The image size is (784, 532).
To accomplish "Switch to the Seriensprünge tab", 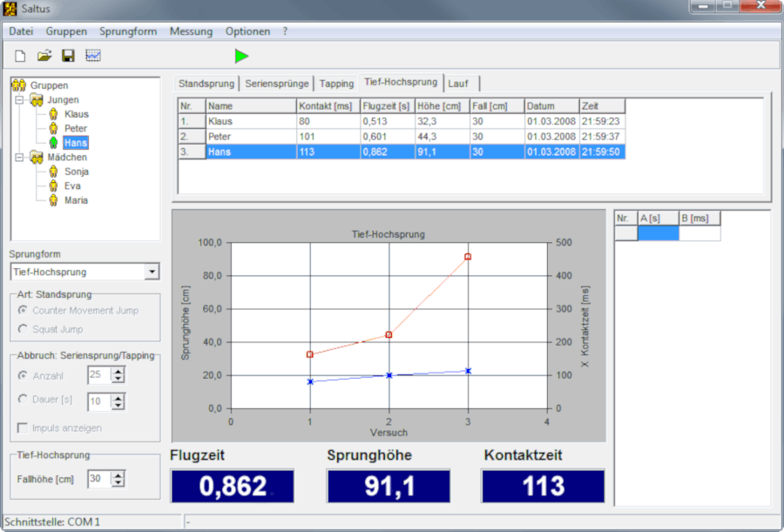I will [277, 84].
